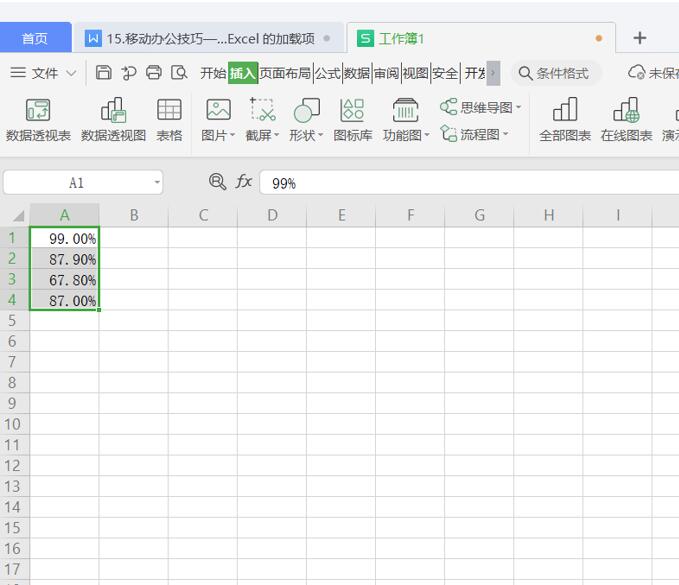Viewport: 679px width, 585px height.
Task: Click the PivotChart (数据透视图) icon
Action: click(x=113, y=110)
